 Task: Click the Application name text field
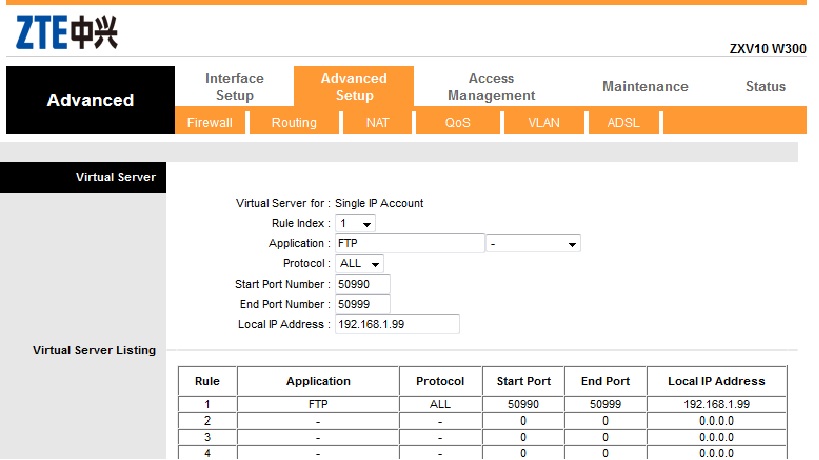click(409, 243)
